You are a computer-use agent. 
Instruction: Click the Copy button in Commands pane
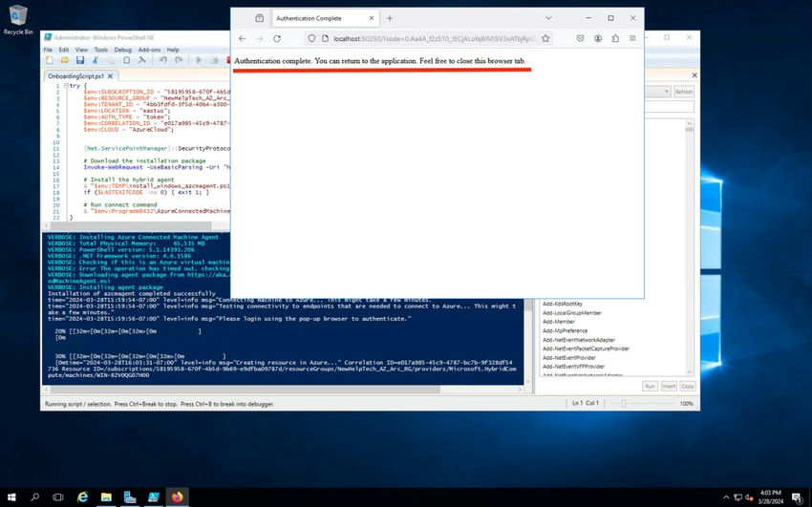click(x=687, y=386)
